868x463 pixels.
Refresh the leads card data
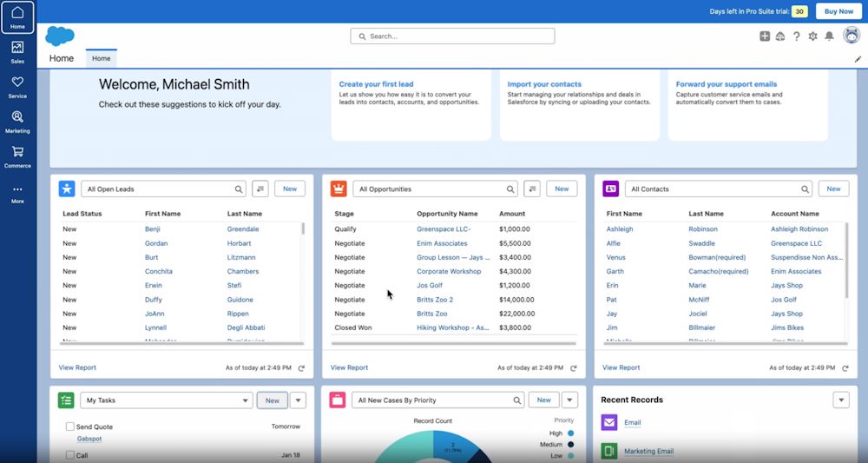[x=301, y=367]
